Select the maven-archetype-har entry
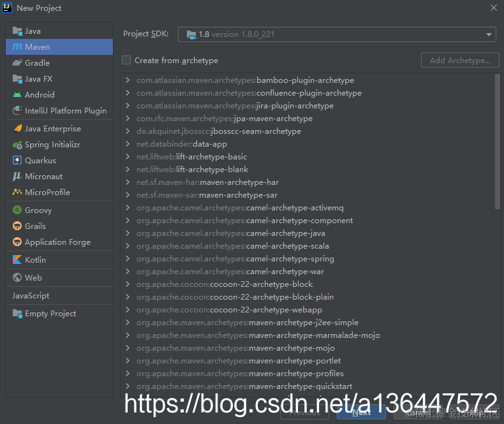This screenshot has width=504, height=424. [x=207, y=182]
